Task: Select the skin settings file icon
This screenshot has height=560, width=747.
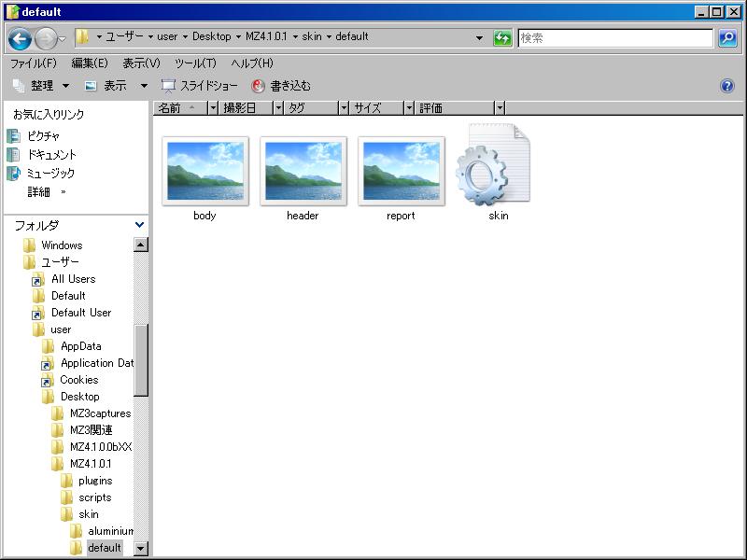Action: point(493,166)
